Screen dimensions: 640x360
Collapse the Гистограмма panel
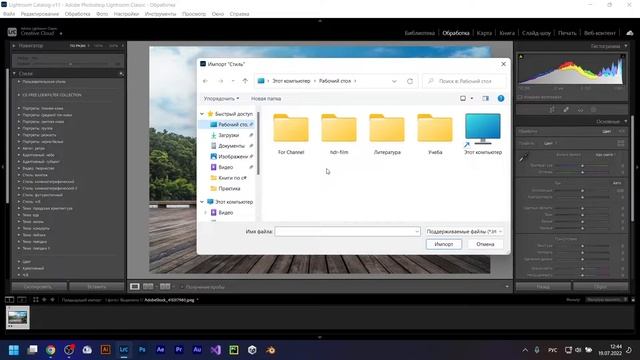(626, 46)
